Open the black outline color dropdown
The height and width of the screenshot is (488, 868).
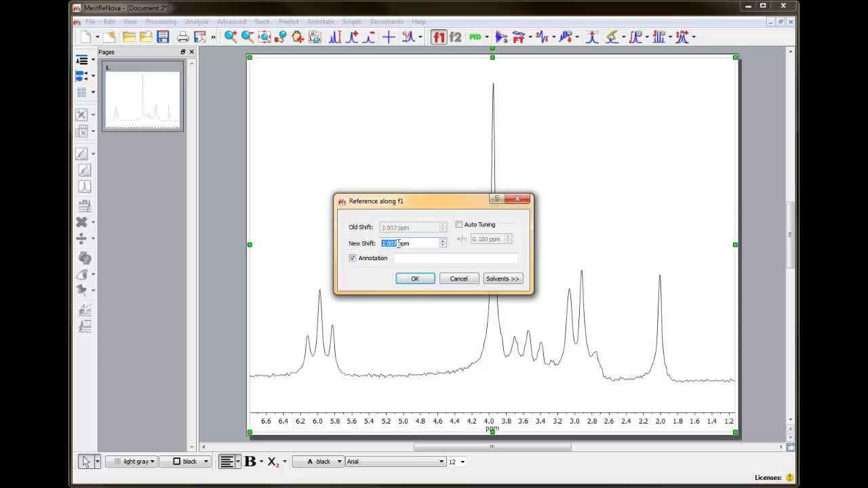pos(184,462)
